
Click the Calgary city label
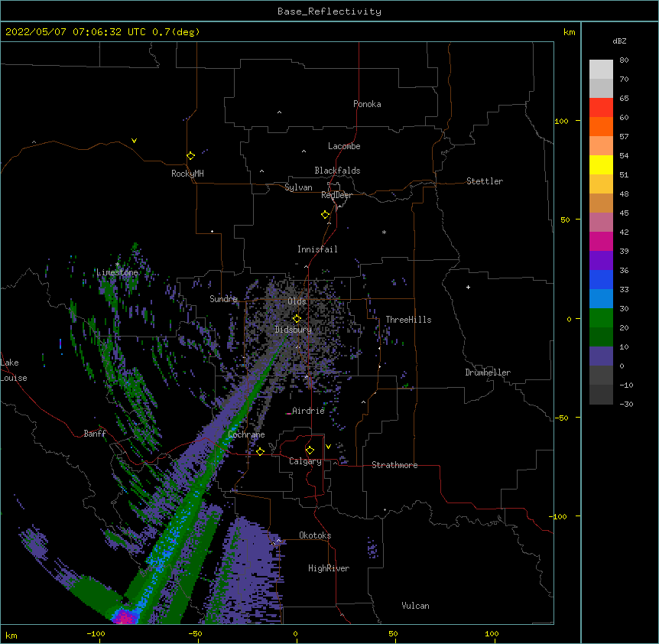click(x=305, y=461)
